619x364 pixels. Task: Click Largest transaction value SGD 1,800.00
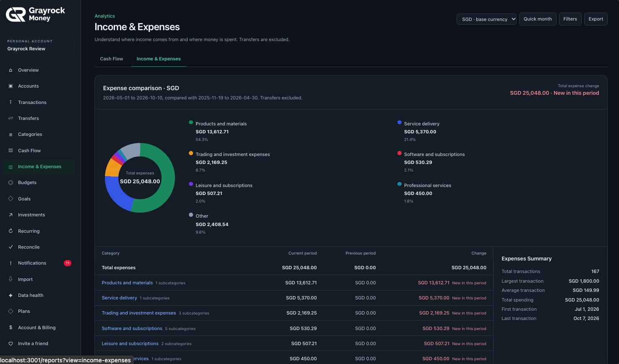(x=584, y=281)
